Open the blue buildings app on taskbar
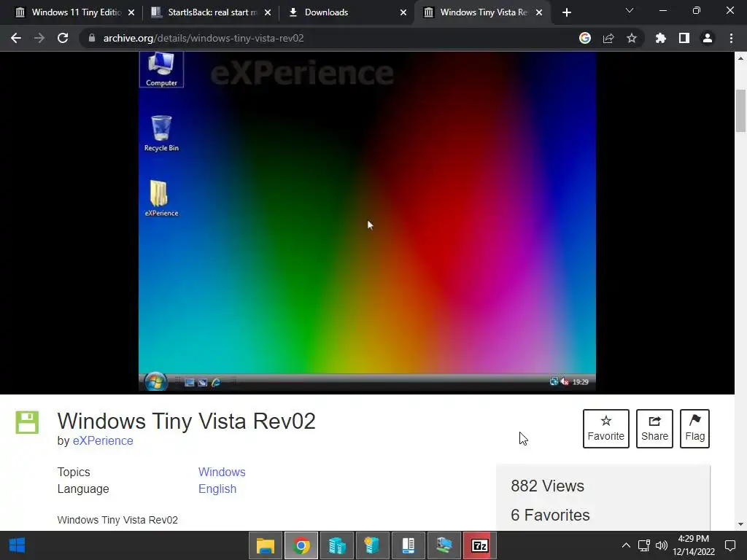 click(x=337, y=545)
